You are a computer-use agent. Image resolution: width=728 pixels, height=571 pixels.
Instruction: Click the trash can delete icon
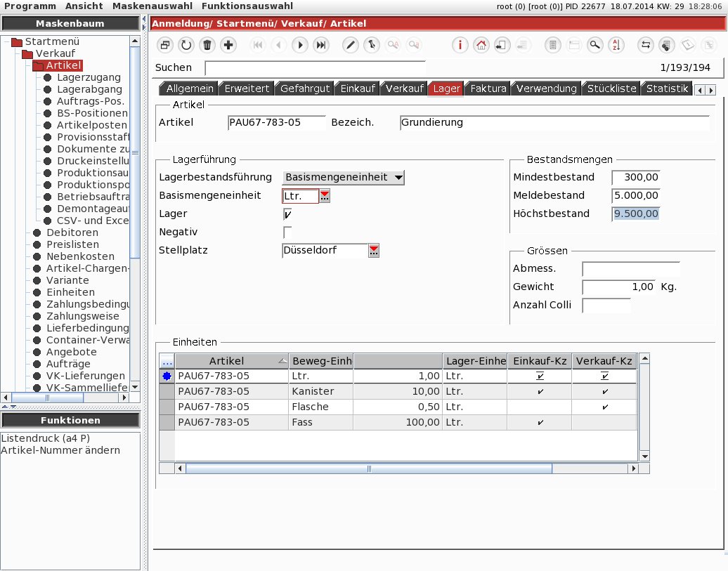(x=207, y=45)
